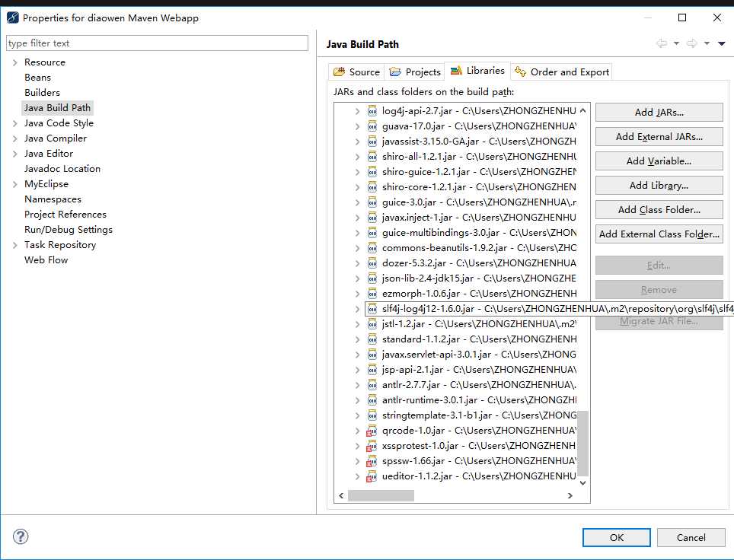Click the Add Class Folder... button

[x=659, y=209]
